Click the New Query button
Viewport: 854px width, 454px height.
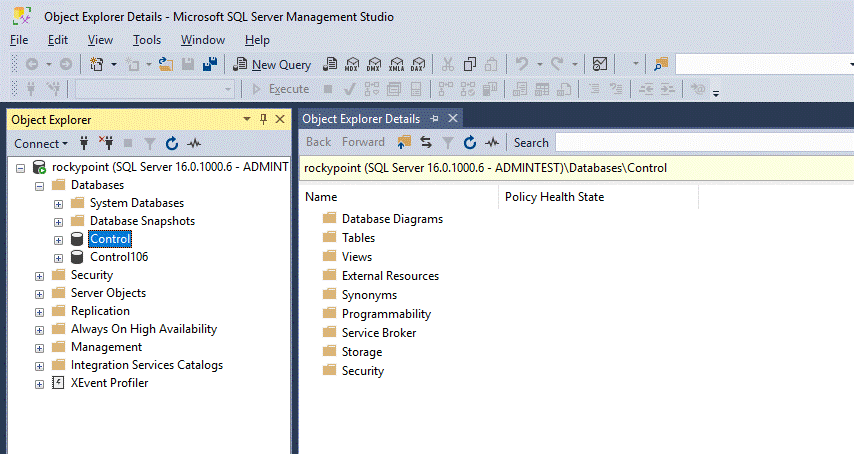click(x=272, y=64)
